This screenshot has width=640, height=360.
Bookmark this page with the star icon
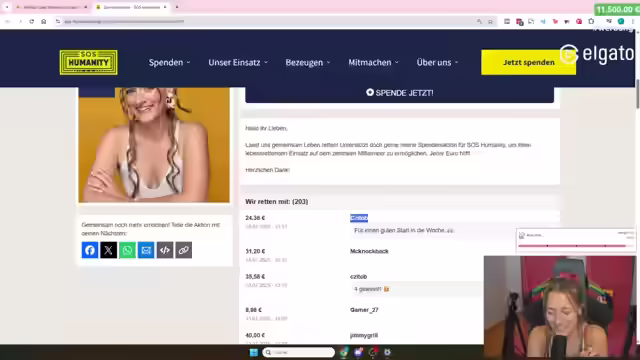(490, 22)
